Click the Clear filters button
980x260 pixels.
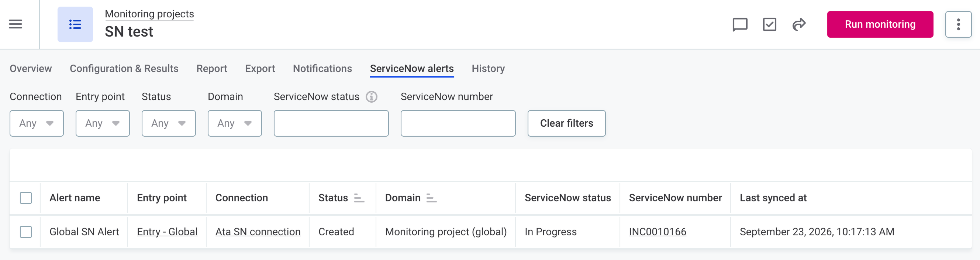tap(566, 123)
